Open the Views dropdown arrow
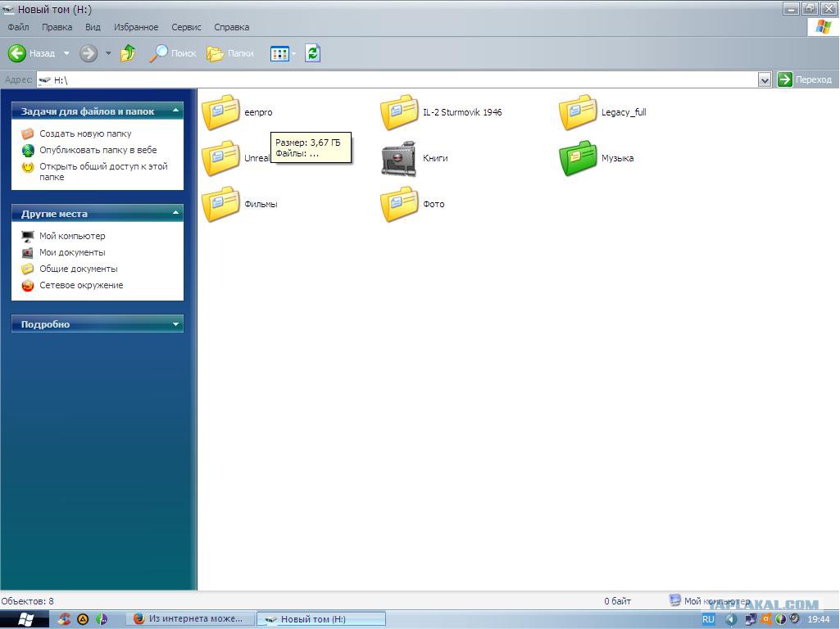This screenshot has width=840, height=629. [293, 53]
